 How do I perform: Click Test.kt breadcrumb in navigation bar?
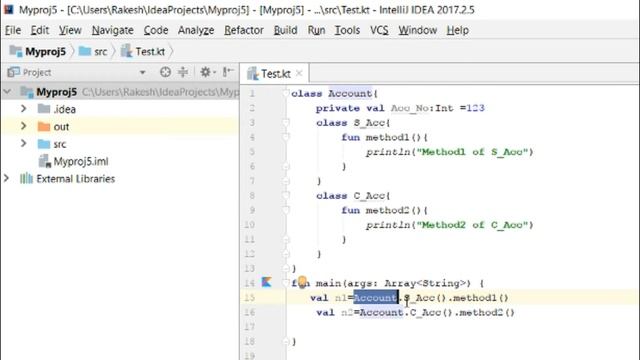coord(143,51)
